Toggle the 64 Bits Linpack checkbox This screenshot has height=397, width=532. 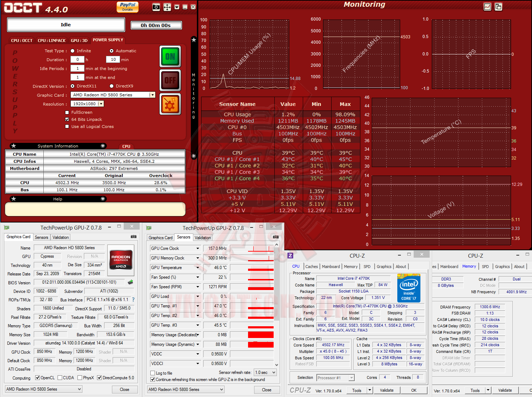click(67, 119)
